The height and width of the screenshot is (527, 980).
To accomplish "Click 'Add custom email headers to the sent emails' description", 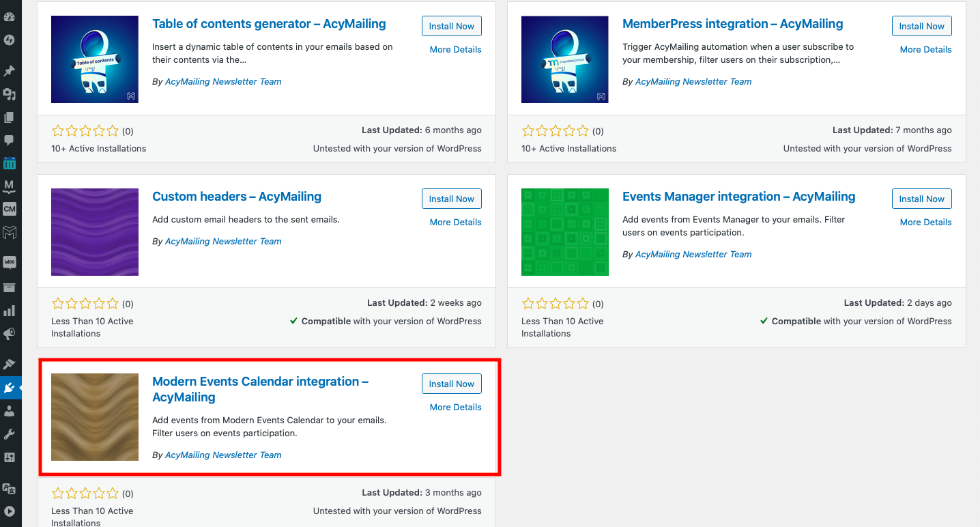I will pyautogui.click(x=246, y=219).
